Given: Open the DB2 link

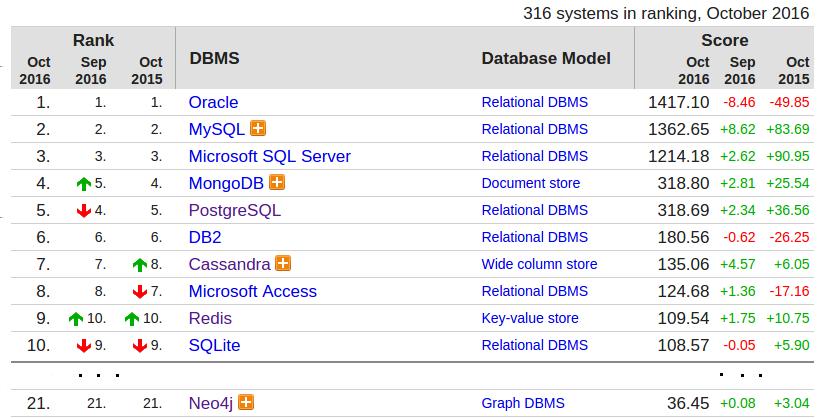Looking at the screenshot, I should coord(205,237).
